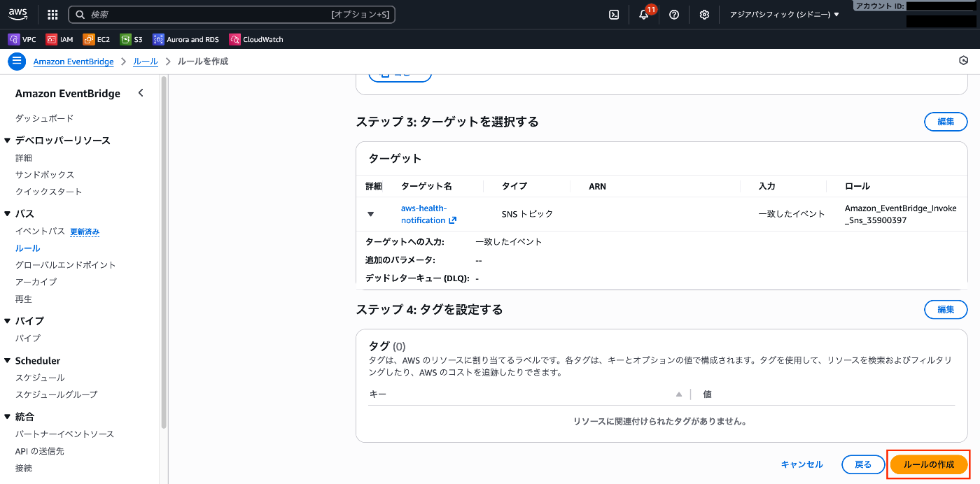Open クイックスタート in sidebar
Screen dimensions: 980x484
49,192
